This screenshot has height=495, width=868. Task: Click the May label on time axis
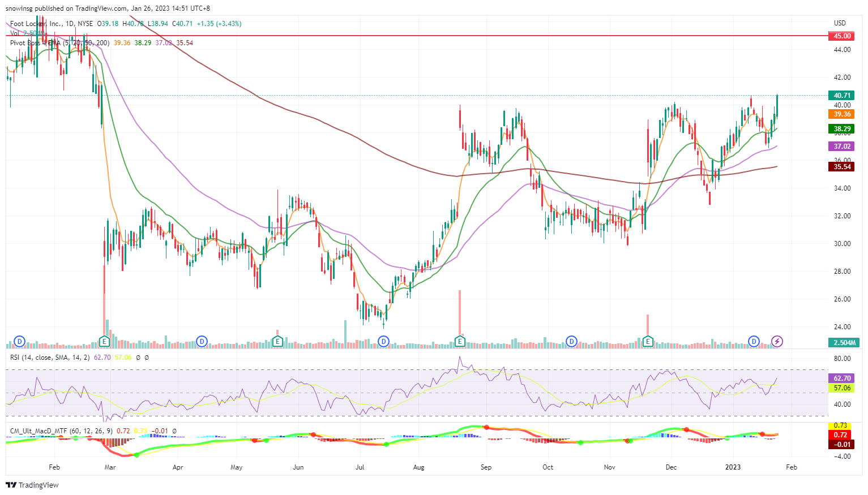tap(236, 467)
